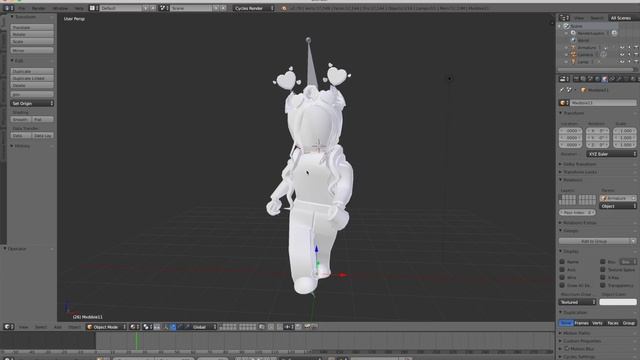Expand the Custom Properties panel
This screenshot has height=360, width=640.
[x=580, y=341]
